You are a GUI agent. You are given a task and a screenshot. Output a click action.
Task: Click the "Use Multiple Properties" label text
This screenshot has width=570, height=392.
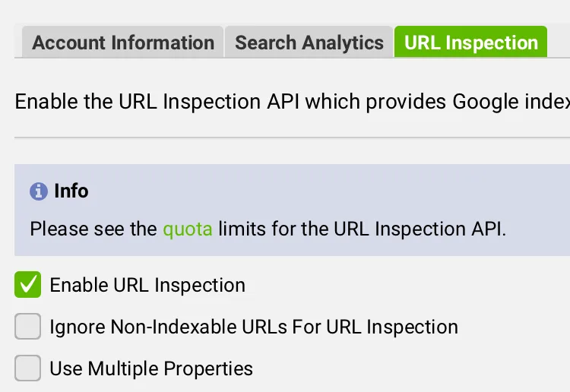pos(151,368)
